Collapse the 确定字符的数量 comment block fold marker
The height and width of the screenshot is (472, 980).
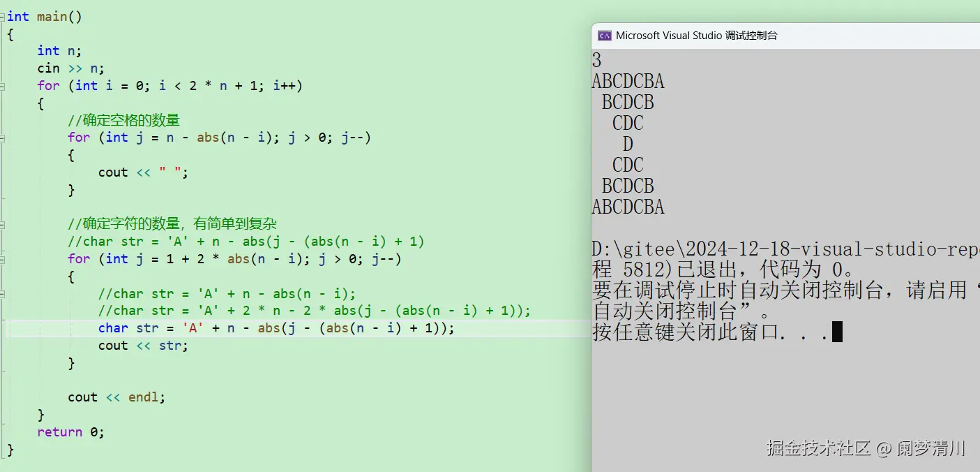click(3, 224)
